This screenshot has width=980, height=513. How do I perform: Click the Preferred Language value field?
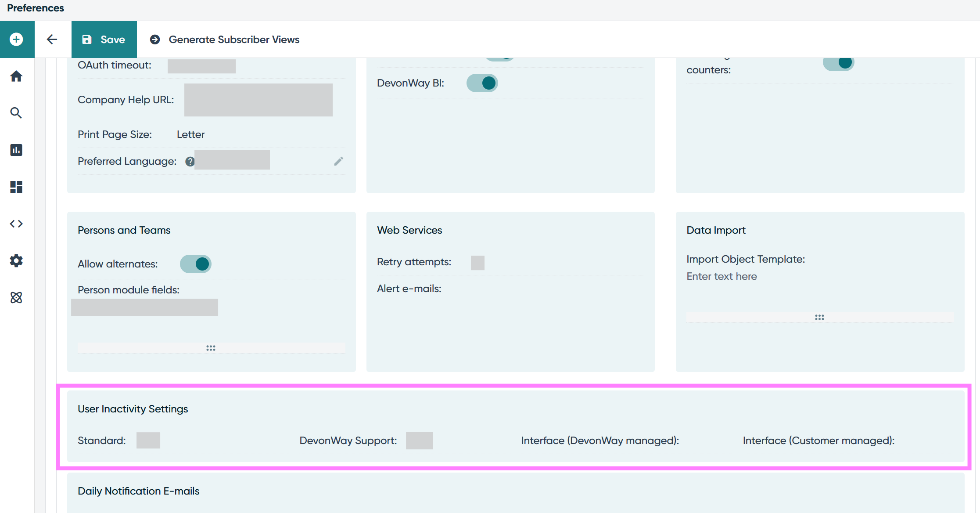(x=232, y=160)
